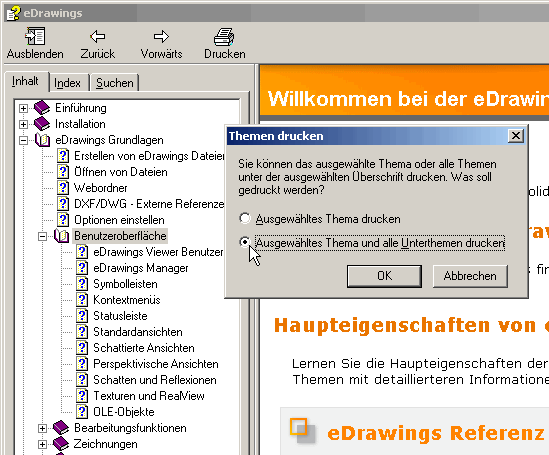Click the Ausblenden hide-pane toolbar icon
Image resolution: width=549 pixels, height=455 pixels.
(35, 36)
